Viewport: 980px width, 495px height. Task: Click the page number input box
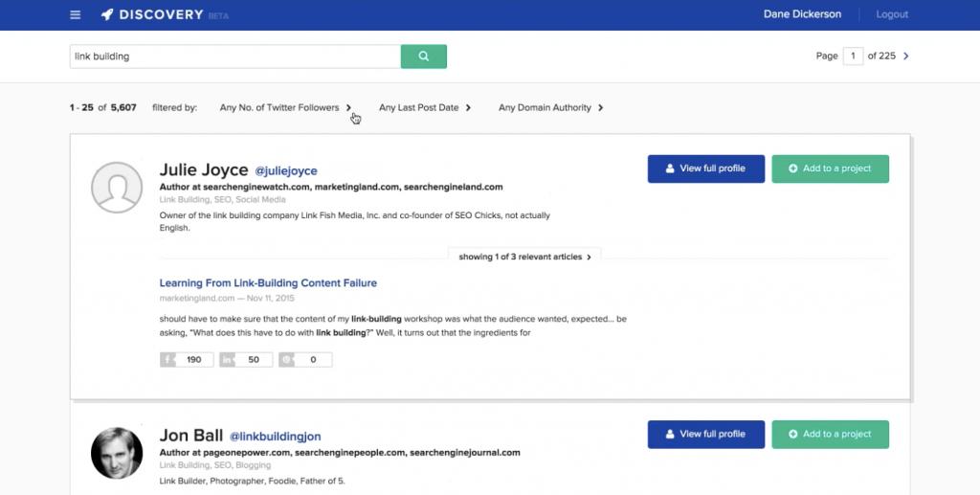(x=853, y=56)
